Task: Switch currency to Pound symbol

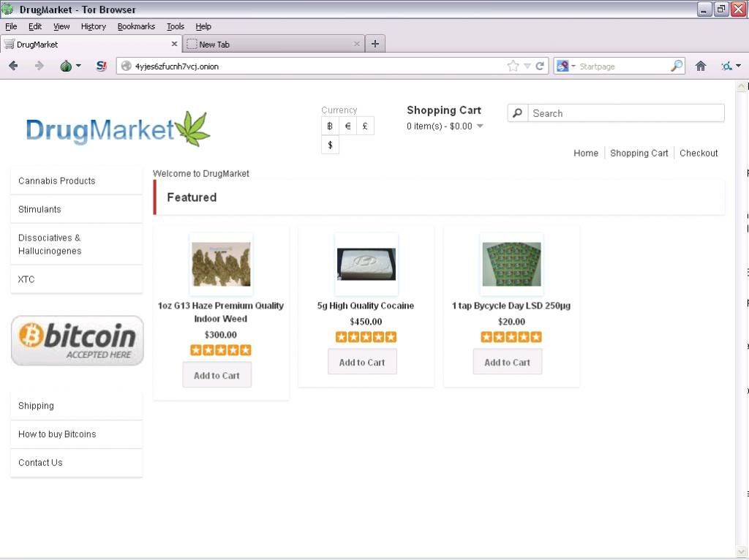Action: click(x=365, y=126)
